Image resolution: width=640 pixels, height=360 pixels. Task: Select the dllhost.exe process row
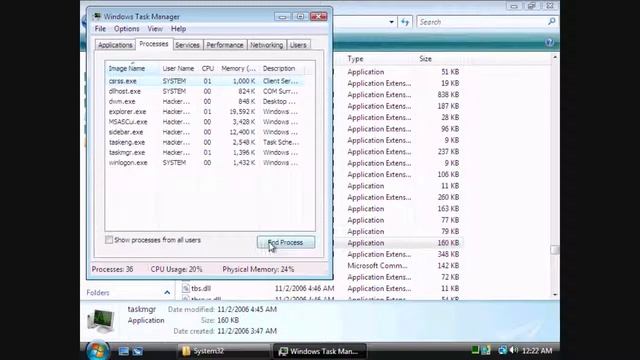(x=205, y=91)
